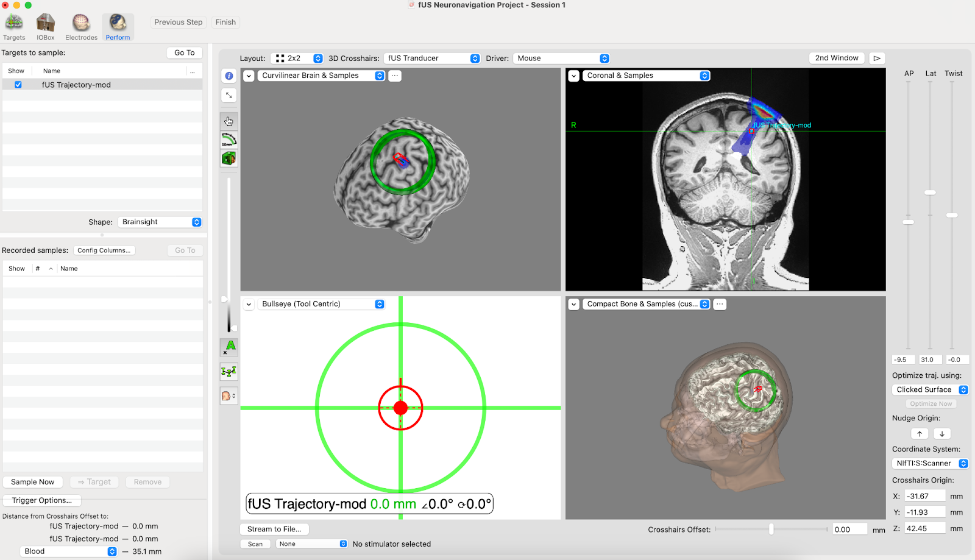
Task: Open the Shape Brainsight dropdown
Action: [160, 222]
